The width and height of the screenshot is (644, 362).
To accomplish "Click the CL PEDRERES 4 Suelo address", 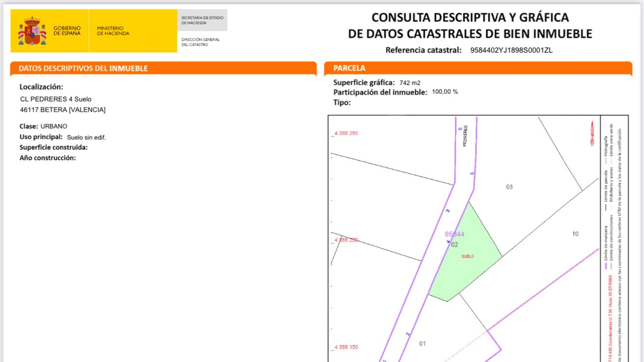I will [56, 99].
